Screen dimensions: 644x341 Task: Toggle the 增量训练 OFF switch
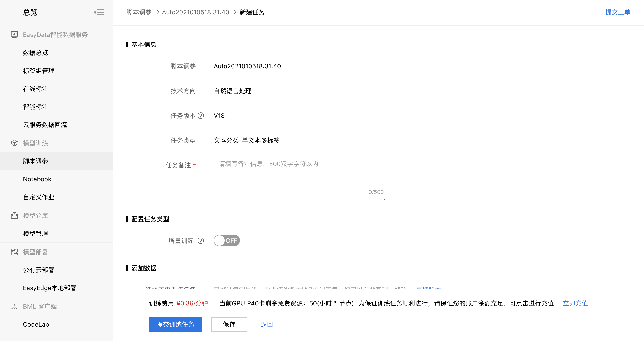coord(227,241)
